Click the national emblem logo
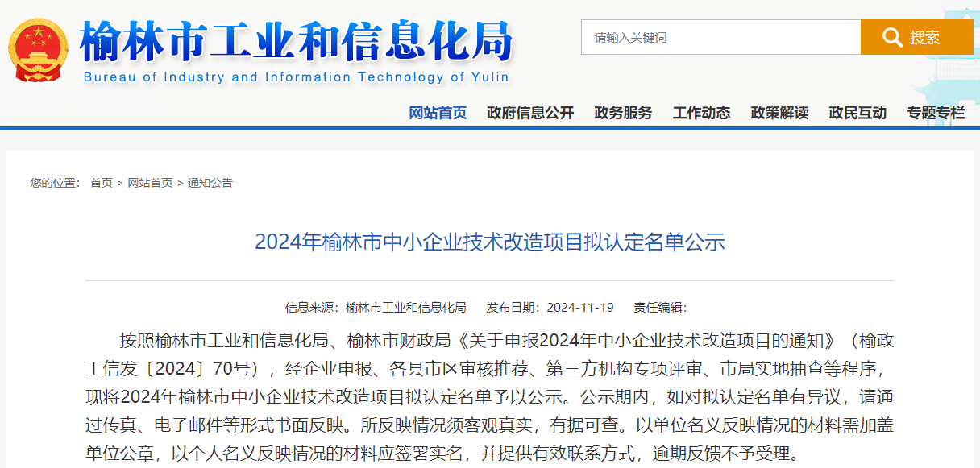Screen dimensions: 980x468 tap(39, 52)
